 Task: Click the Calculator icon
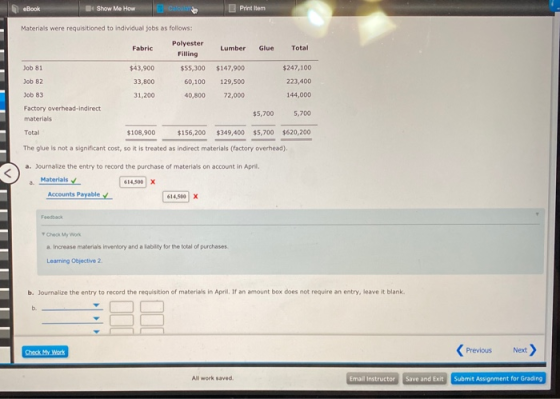[160, 8]
